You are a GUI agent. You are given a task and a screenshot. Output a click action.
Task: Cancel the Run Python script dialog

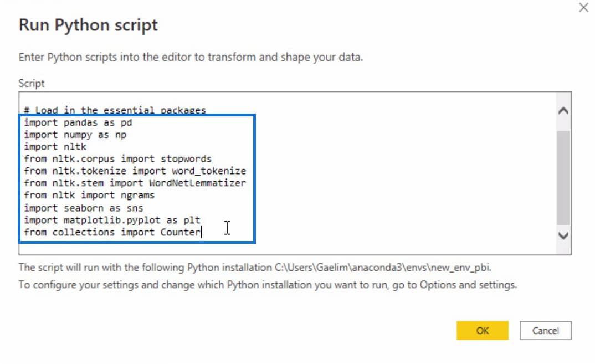point(545,330)
